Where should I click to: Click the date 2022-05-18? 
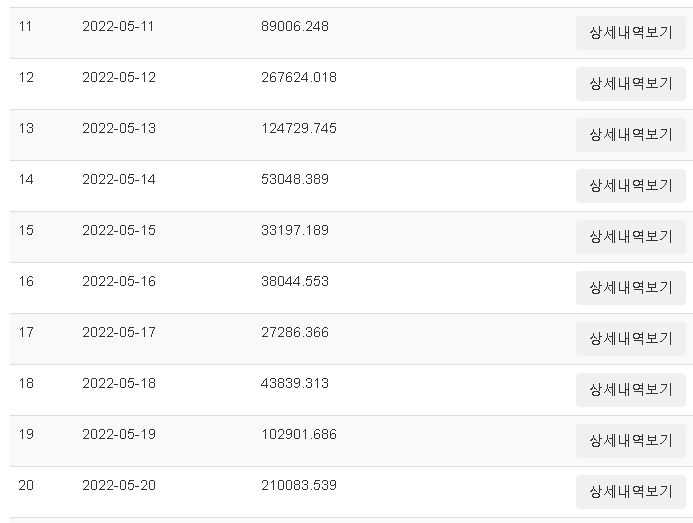(x=119, y=383)
